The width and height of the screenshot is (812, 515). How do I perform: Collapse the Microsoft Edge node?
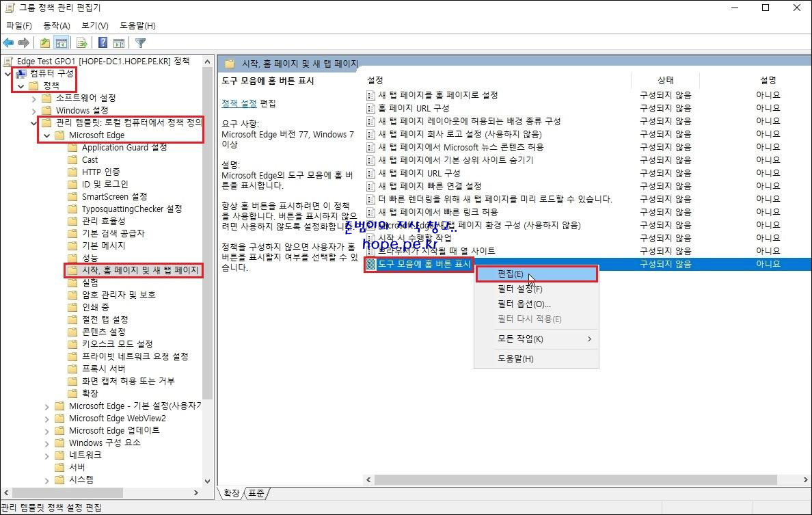46,135
